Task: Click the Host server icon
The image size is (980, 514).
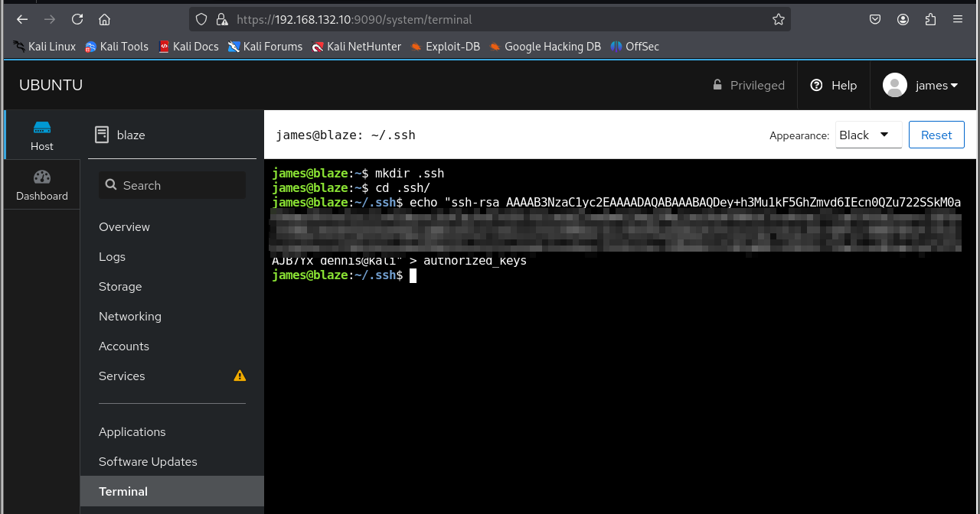Action: pyautogui.click(x=42, y=127)
